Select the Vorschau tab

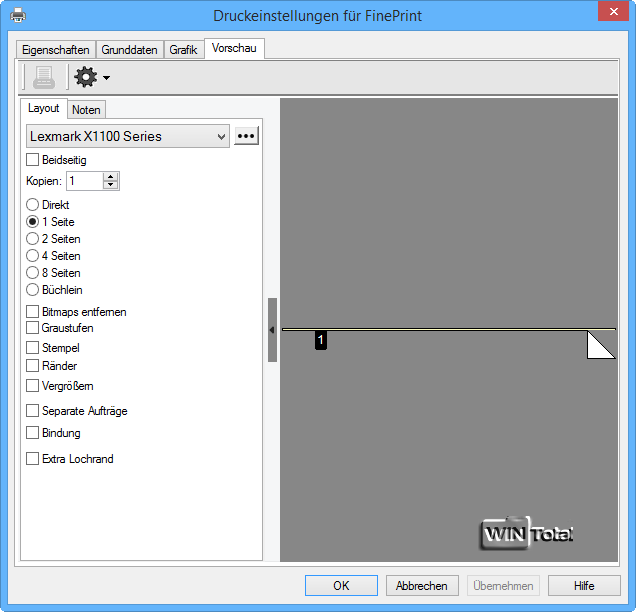(234, 48)
